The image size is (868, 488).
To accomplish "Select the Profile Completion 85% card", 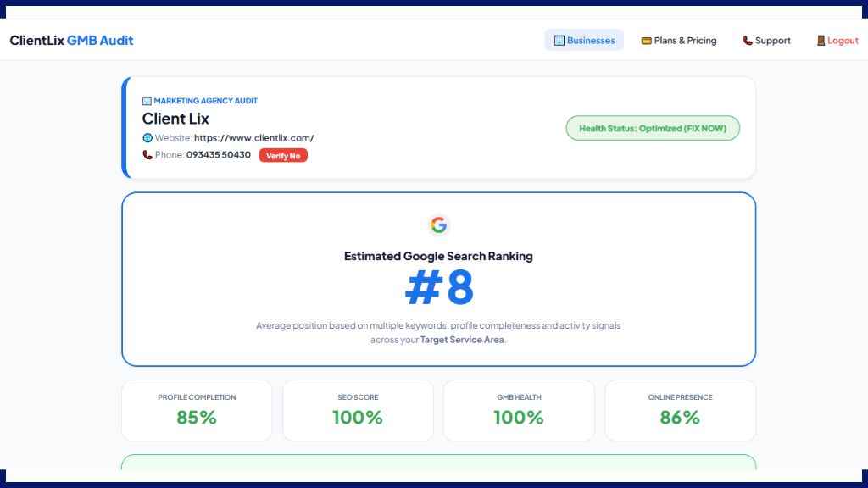I will point(196,410).
